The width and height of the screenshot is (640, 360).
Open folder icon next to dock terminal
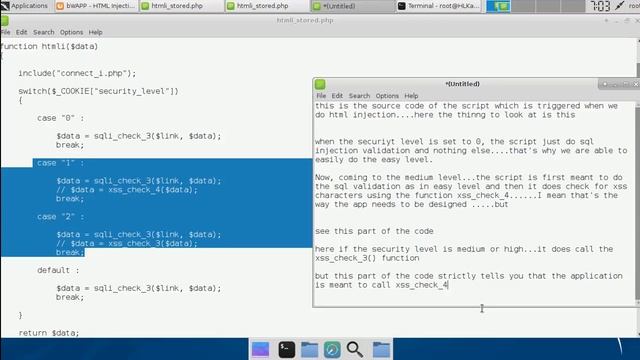(x=309, y=350)
